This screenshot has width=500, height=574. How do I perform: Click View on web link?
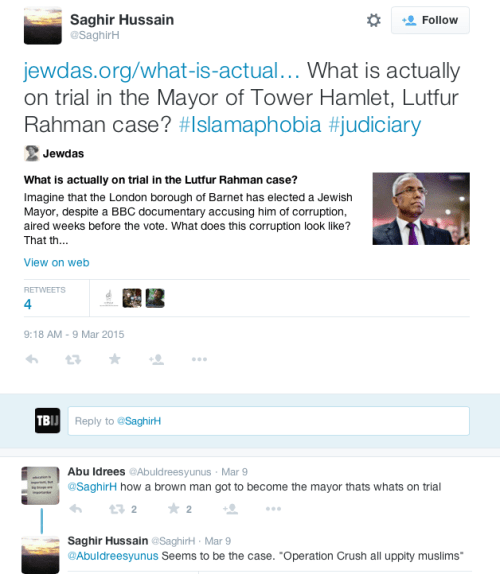tap(57, 262)
